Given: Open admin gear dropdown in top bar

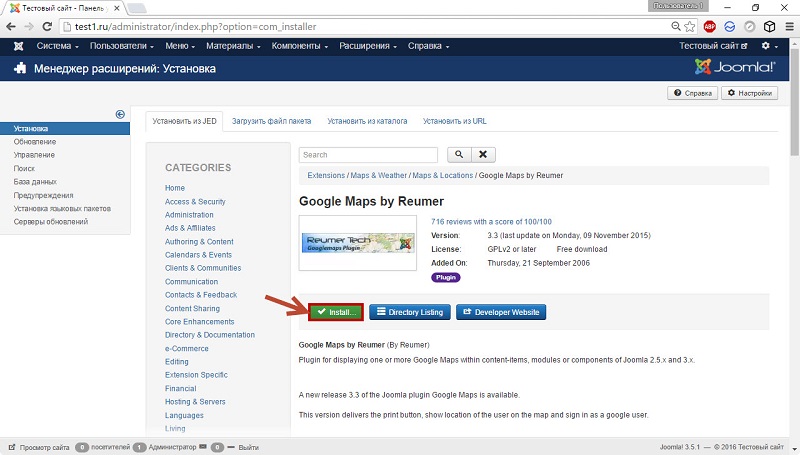Looking at the screenshot, I should coord(769,46).
